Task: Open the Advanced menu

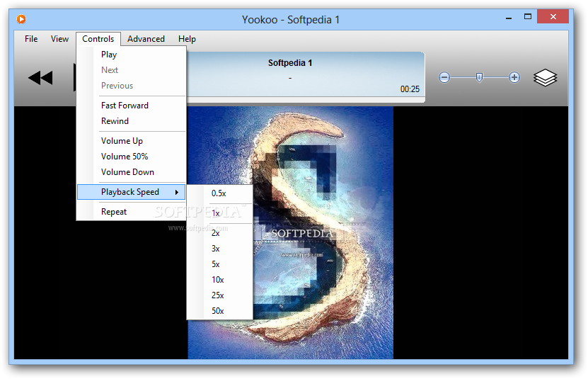Action: (x=146, y=39)
